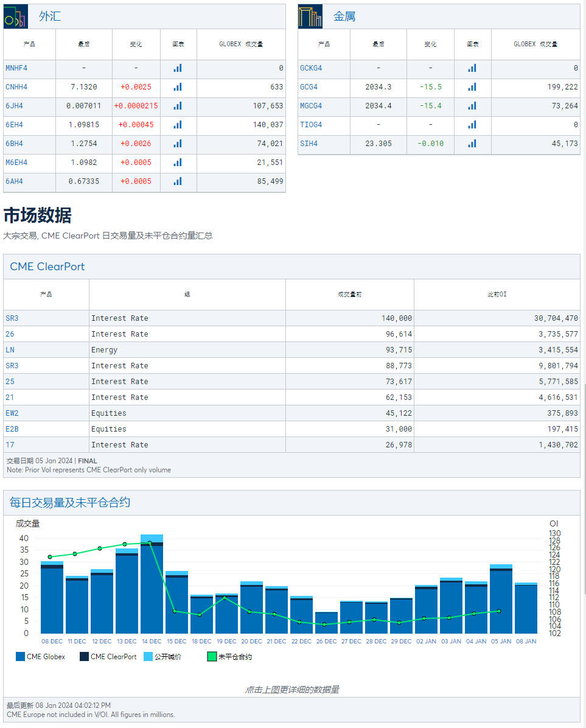Open chart icon for 6EH4 row
The height and width of the screenshot is (728, 586).
(178, 125)
